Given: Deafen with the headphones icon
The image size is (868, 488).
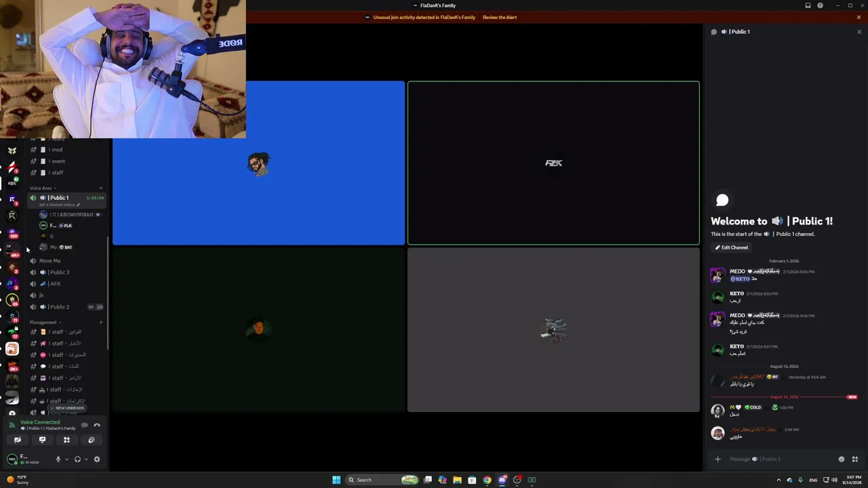Looking at the screenshot, I should tap(77, 459).
